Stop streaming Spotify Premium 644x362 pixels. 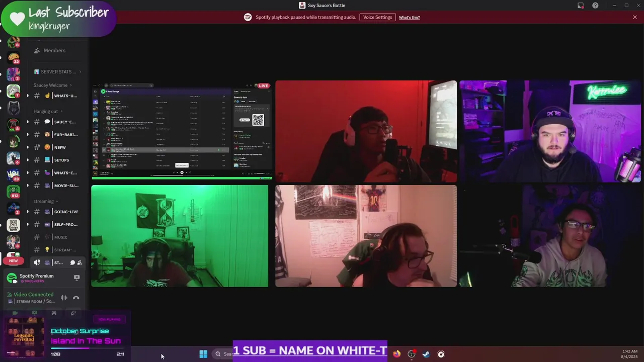(76, 277)
